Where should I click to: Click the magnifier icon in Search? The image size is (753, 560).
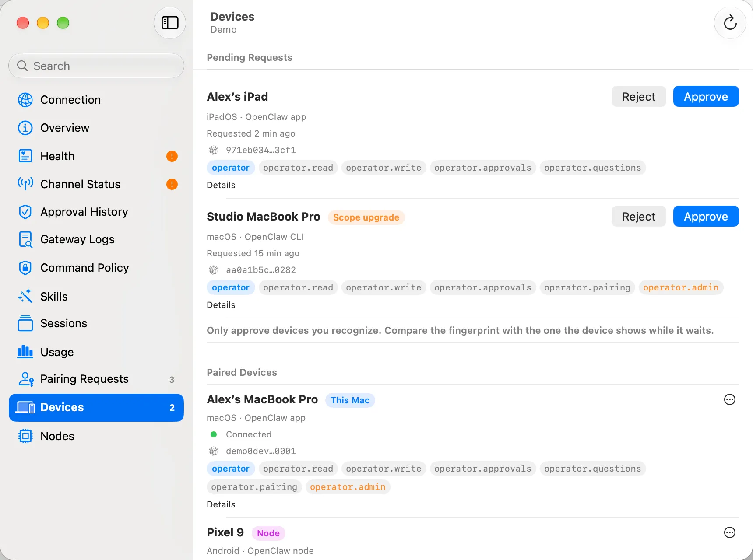tap(22, 66)
